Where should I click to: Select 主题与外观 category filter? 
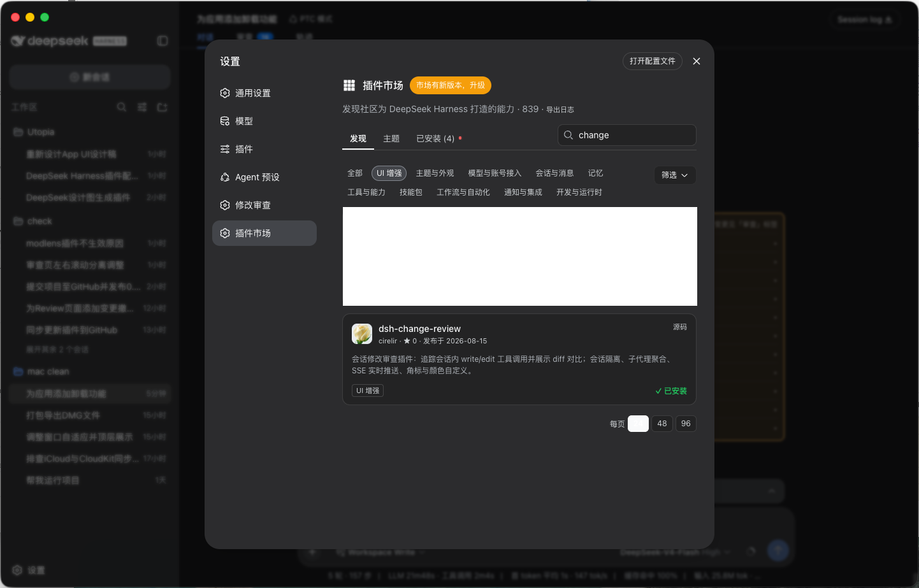pyautogui.click(x=435, y=173)
